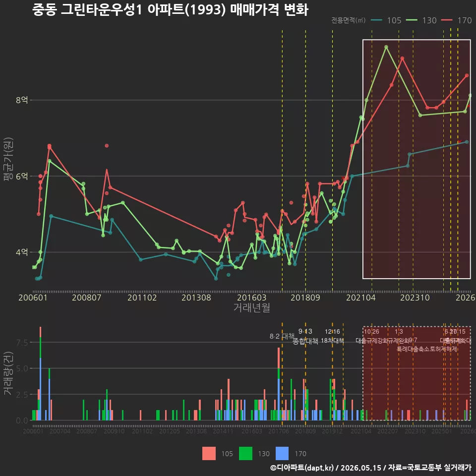
Task: Click the chart title 중동 그린타운우성1 아파트(1993) 매매가격 변화
Action: (170, 9)
